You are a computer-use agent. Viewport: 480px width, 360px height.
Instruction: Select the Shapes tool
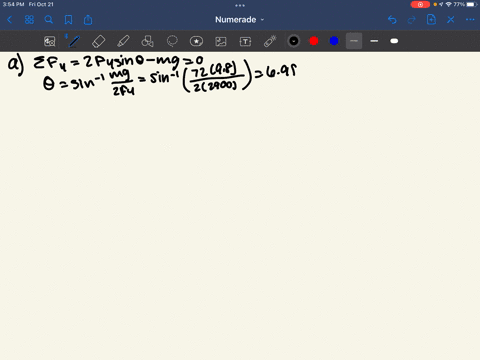pyautogui.click(x=147, y=41)
